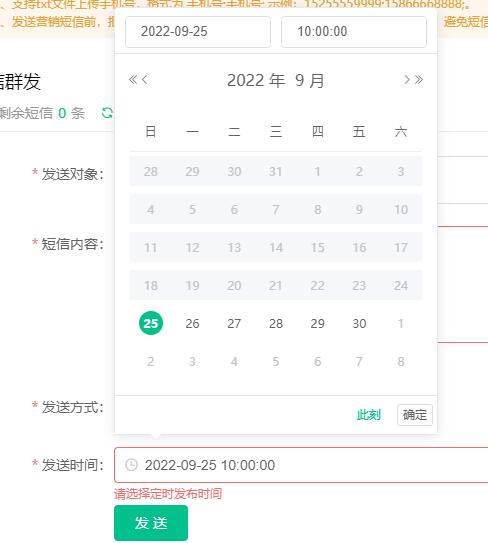This screenshot has height=543, width=488.
Task: Choose October 5 next-month day
Action: click(x=276, y=362)
